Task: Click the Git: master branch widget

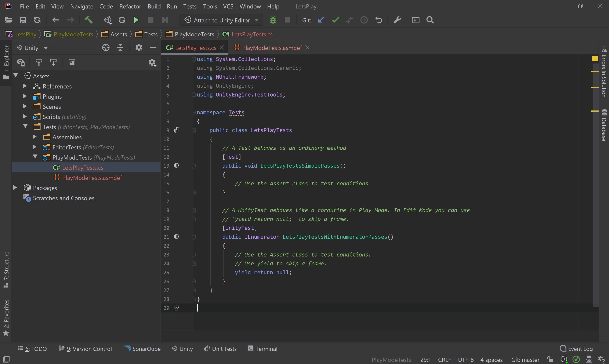Action: [525, 360]
